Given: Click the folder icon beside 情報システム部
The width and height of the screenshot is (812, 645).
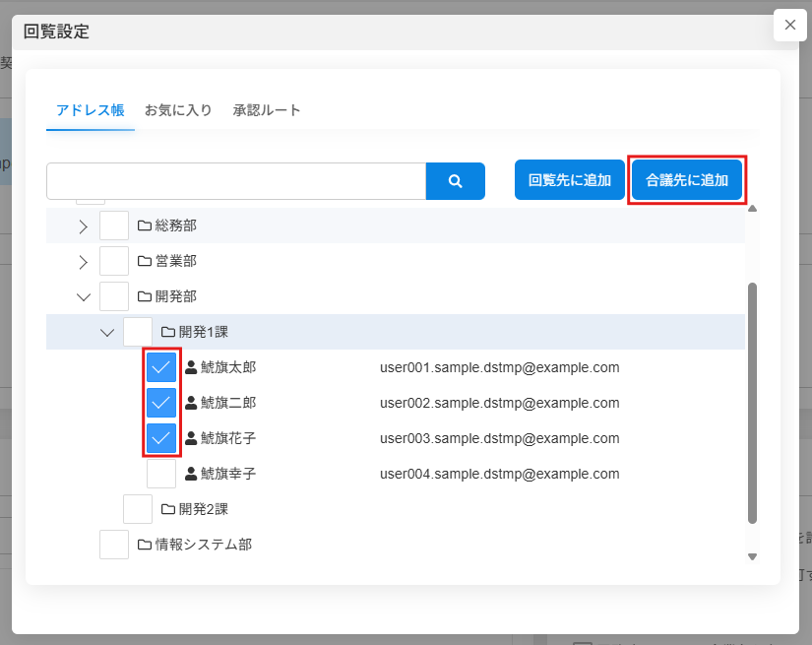Looking at the screenshot, I should tap(145, 545).
